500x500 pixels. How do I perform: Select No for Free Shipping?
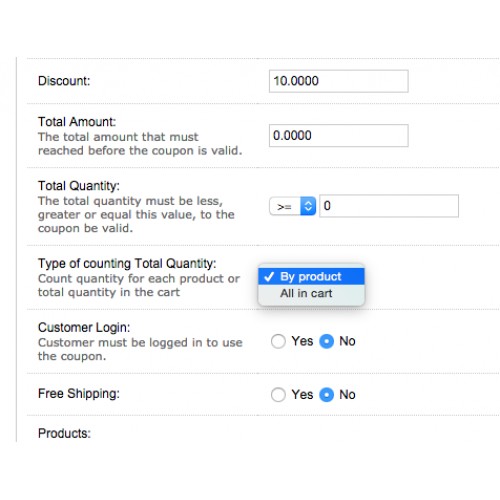click(x=326, y=395)
